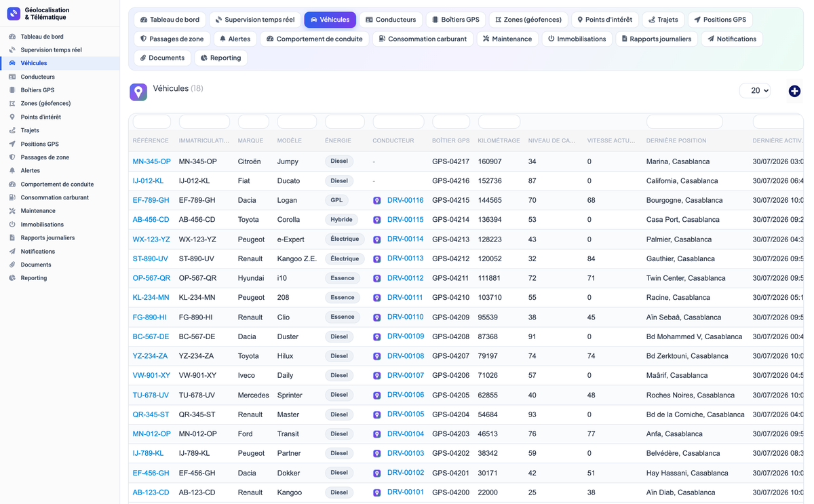Image resolution: width=814 pixels, height=504 pixels.
Task: Click the Dernière position filter field
Action: 684,122
